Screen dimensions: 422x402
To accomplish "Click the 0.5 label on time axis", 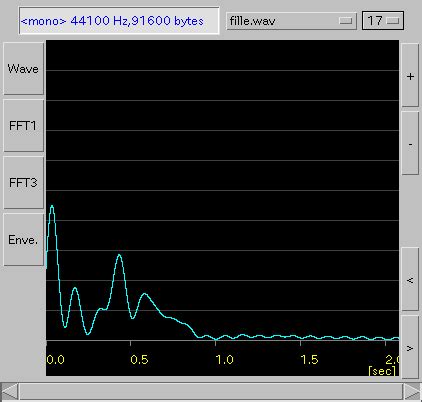I will point(139,360).
